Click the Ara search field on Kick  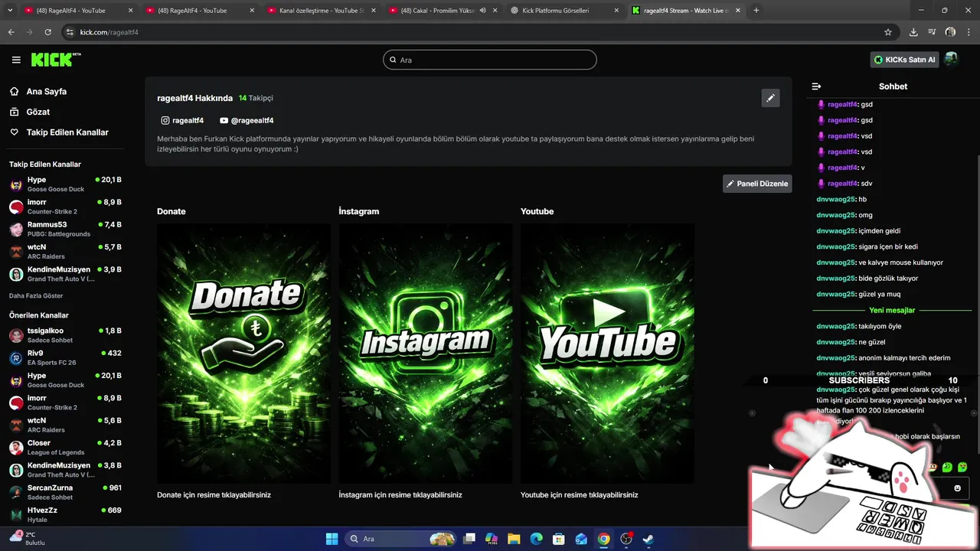490,60
